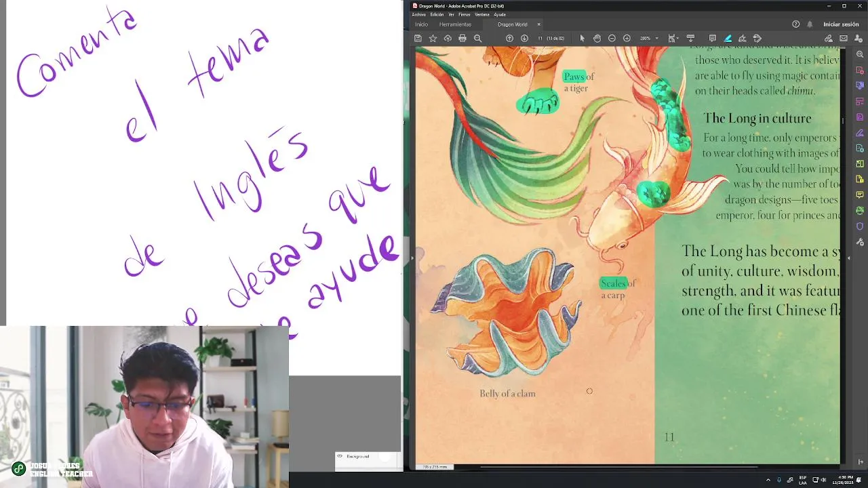Viewport: 868px width, 488px height.
Task: Save the file with the toolbar disk icon
Action: click(418, 39)
